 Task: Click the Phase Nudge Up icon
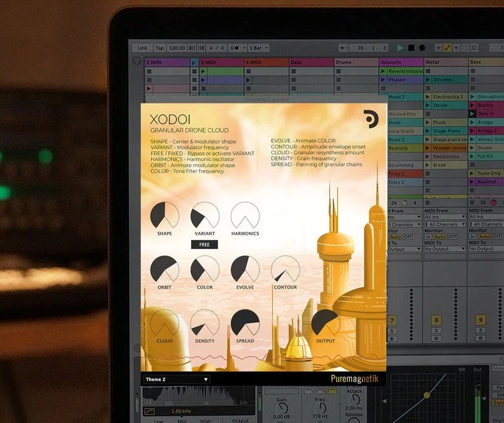(201, 48)
